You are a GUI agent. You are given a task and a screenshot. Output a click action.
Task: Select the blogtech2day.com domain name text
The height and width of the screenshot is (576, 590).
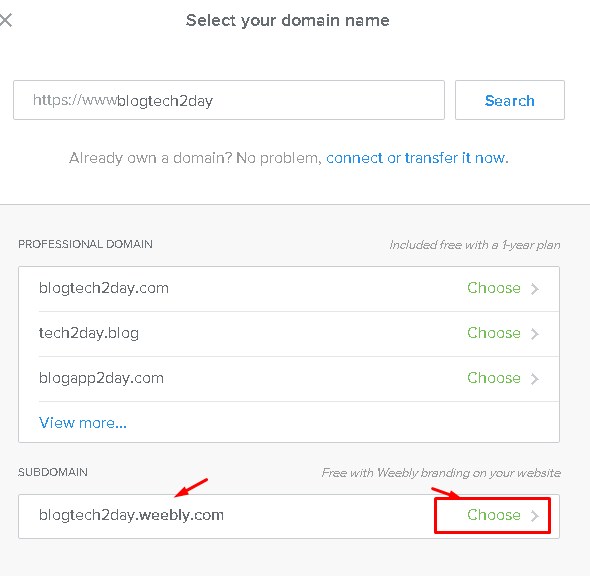tap(104, 288)
